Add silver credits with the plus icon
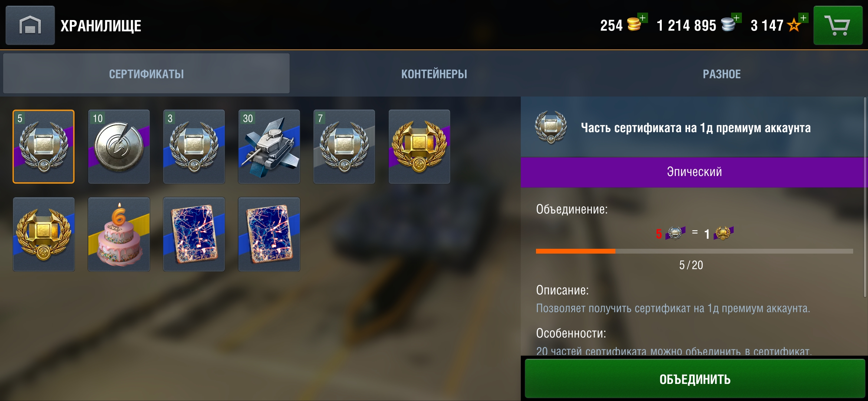 737,18
